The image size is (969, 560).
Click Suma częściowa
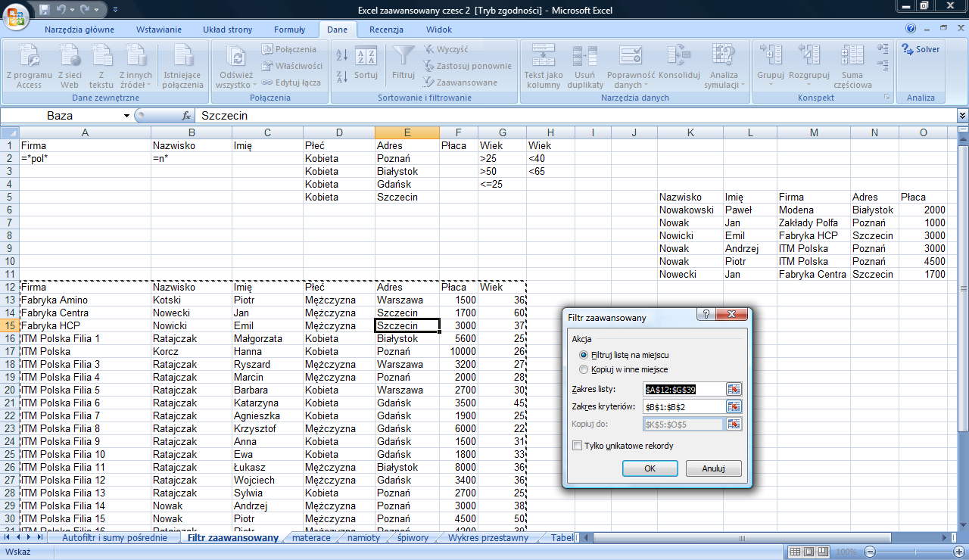pyautogui.click(x=852, y=67)
